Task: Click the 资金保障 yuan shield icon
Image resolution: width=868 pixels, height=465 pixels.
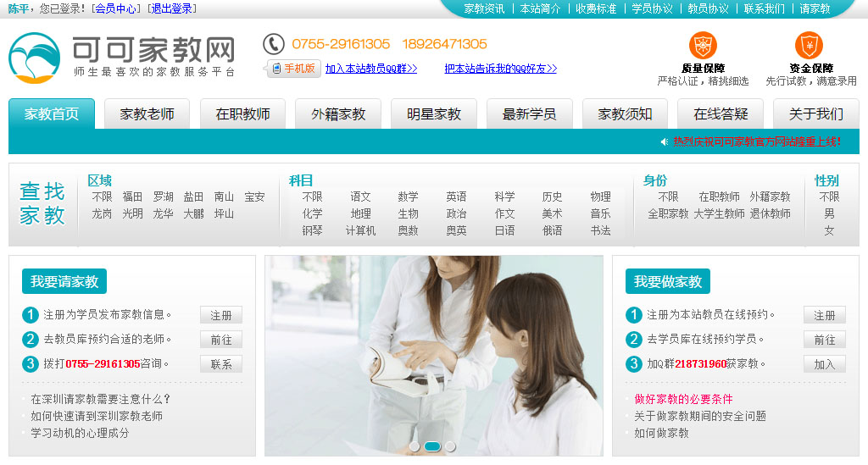Action: (x=809, y=45)
